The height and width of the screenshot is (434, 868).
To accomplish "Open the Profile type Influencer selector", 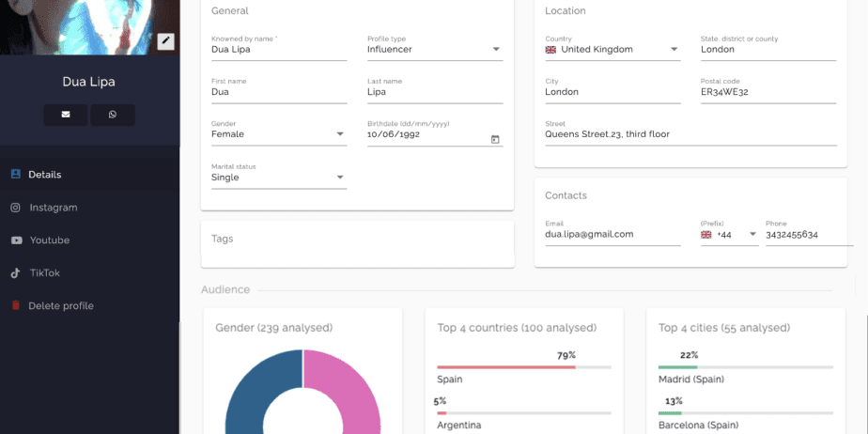I will pos(435,48).
